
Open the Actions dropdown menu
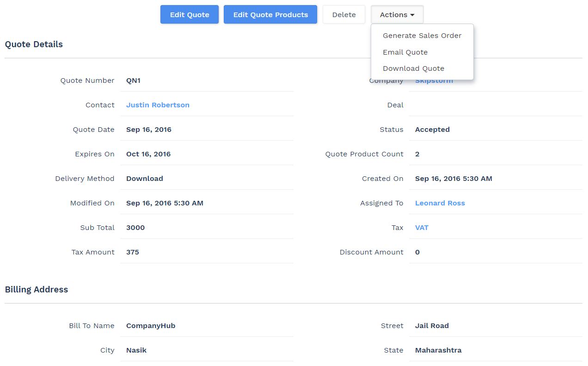click(397, 14)
